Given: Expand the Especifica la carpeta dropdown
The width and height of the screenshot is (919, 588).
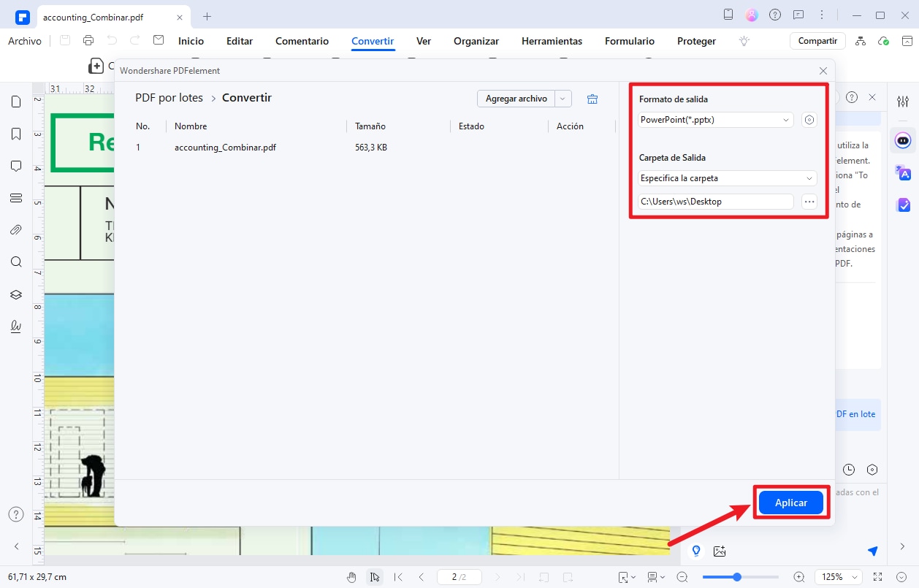Looking at the screenshot, I should click(x=727, y=178).
